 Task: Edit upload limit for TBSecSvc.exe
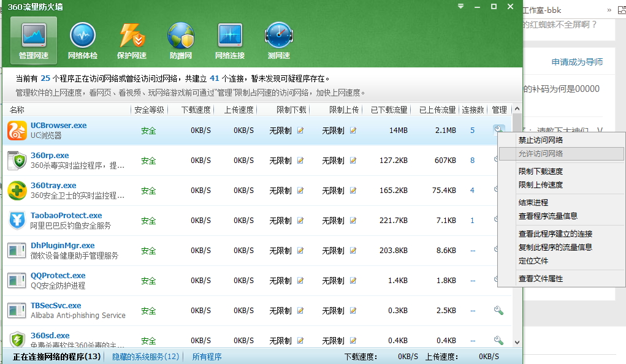tap(353, 311)
